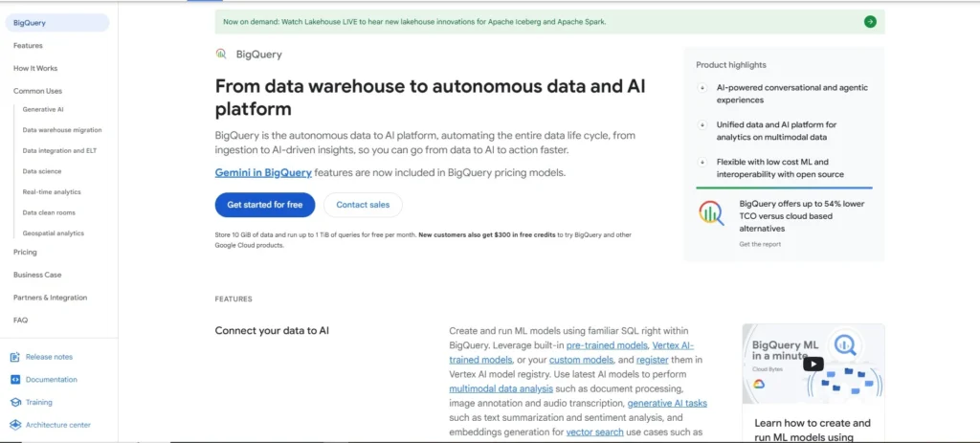Click the Training graduation cap icon
Image resolution: width=980 pixels, height=443 pixels.
tap(15, 403)
